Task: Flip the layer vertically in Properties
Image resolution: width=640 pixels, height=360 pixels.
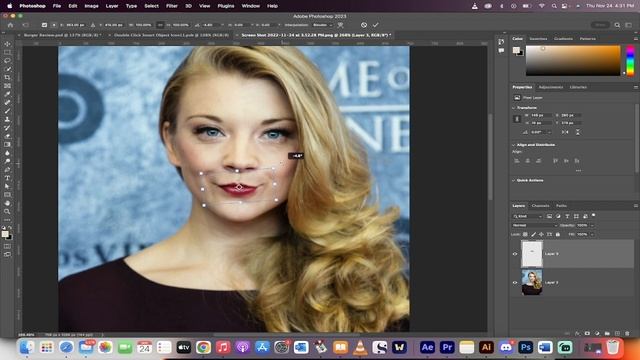Action: (x=578, y=132)
